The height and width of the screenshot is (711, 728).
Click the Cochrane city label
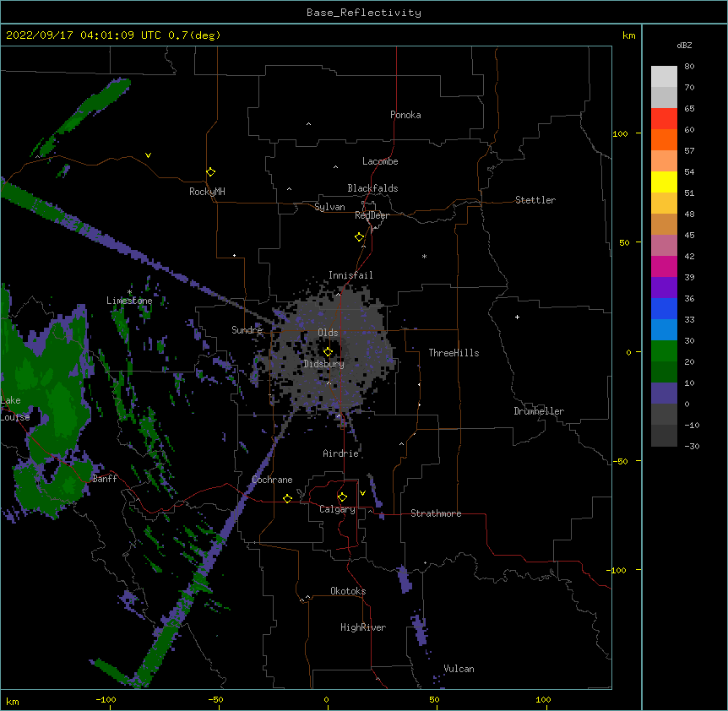pyautogui.click(x=272, y=480)
